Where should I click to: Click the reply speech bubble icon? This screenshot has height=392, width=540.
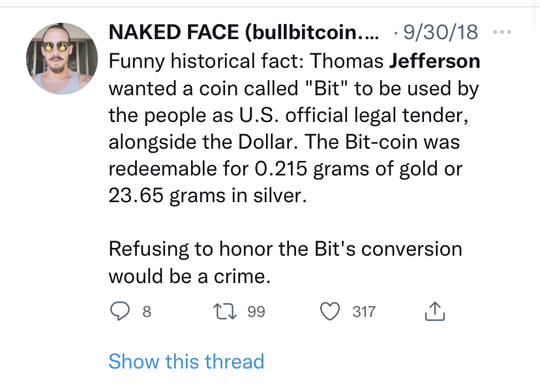pos(119,312)
